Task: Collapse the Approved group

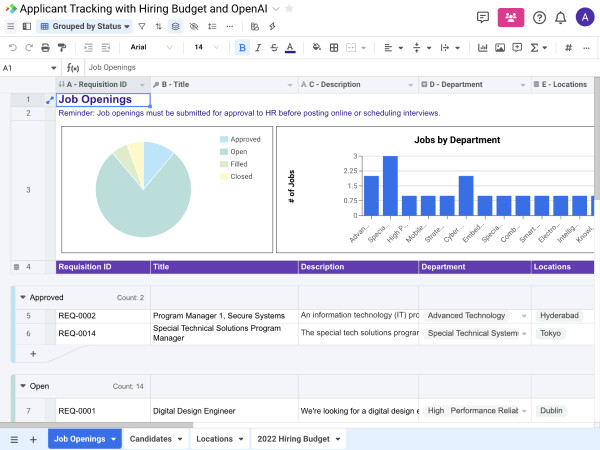Action: coord(23,297)
